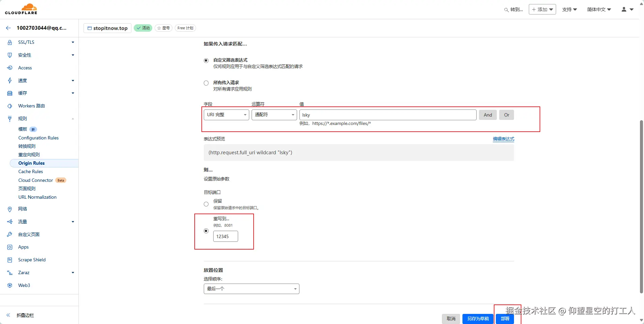644x324 pixels.
Task: Click the Security shield icon
Action: pyautogui.click(x=10, y=55)
